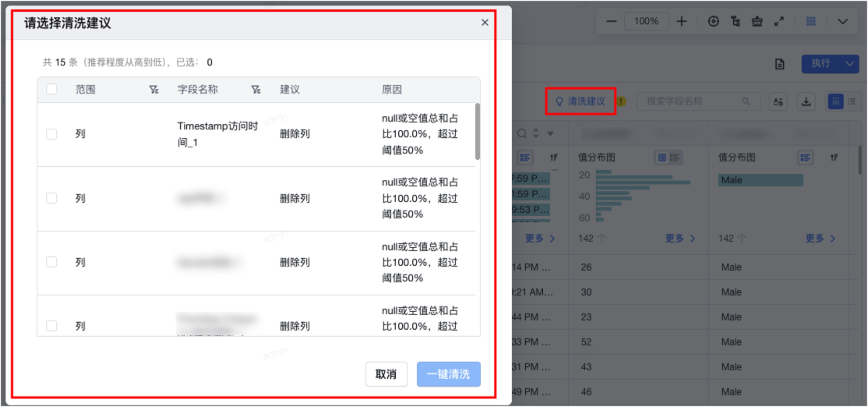Click the hierarchy tree layout icon
The width and height of the screenshot is (868, 407).
click(736, 22)
